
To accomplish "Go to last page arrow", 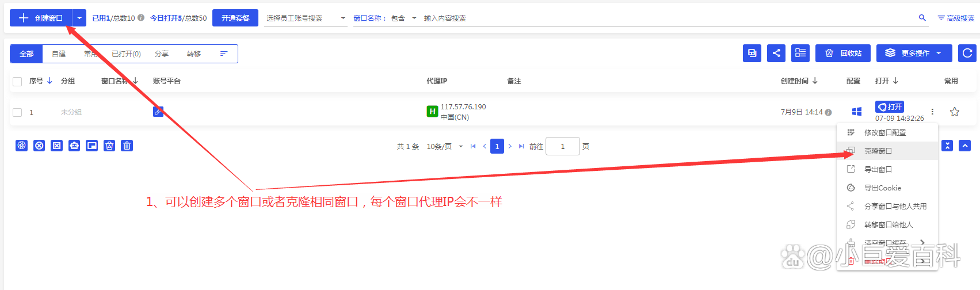I will point(521,146).
